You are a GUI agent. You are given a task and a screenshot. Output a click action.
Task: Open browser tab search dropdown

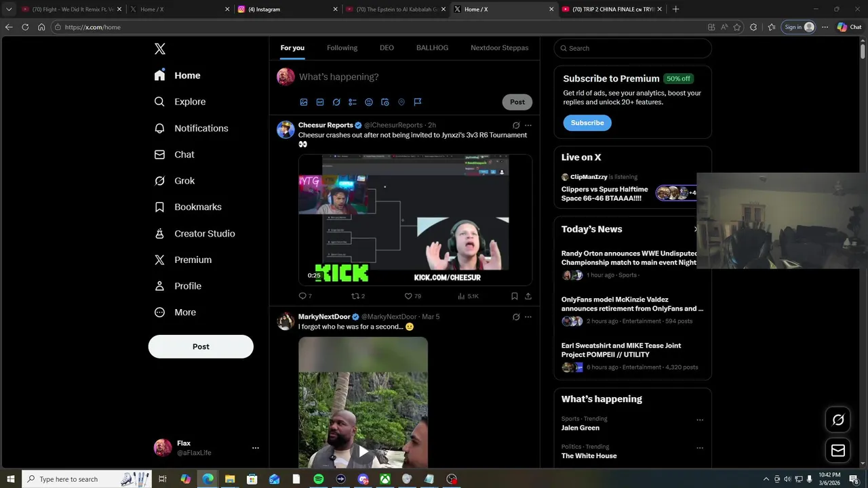[x=9, y=9]
